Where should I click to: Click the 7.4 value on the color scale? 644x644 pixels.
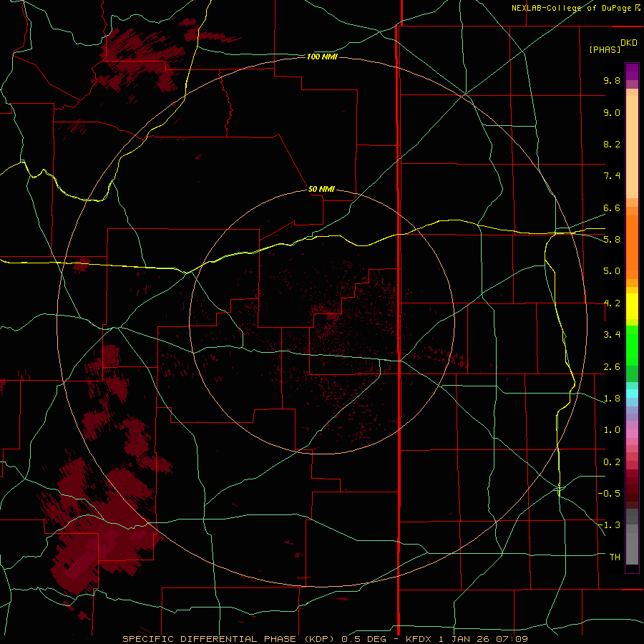pyautogui.click(x=612, y=176)
